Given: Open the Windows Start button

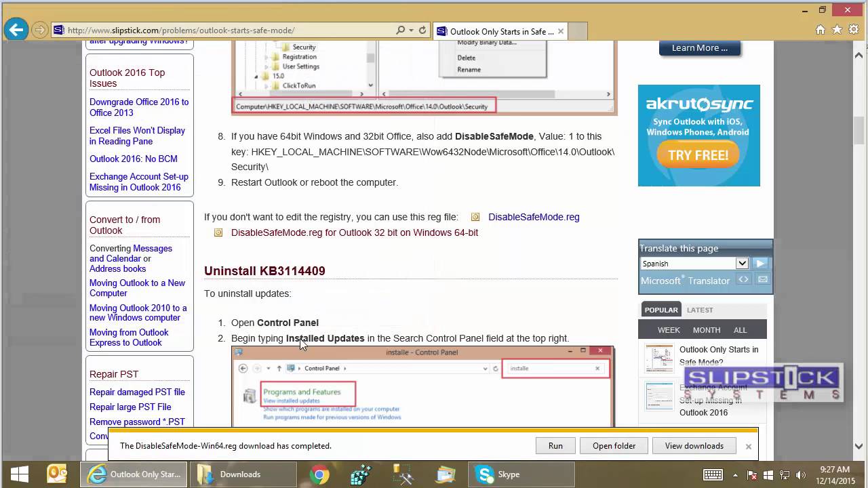Looking at the screenshot, I should [18, 474].
